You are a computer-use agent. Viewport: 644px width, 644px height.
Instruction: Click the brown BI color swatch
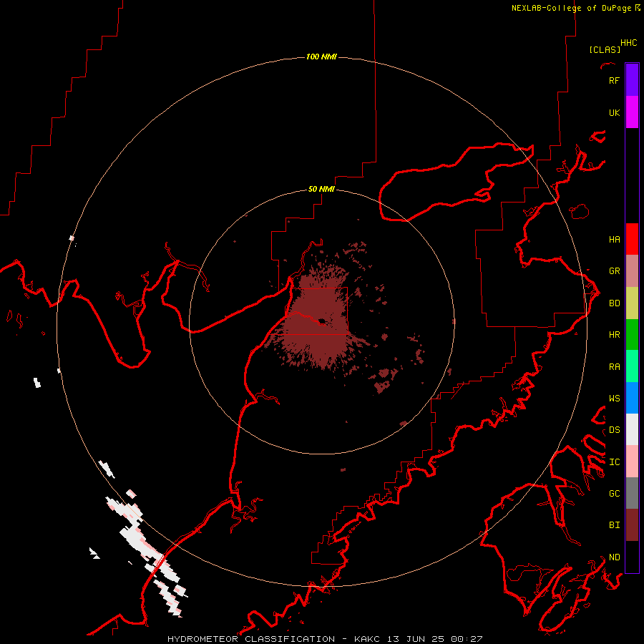[x=632, y=525]
